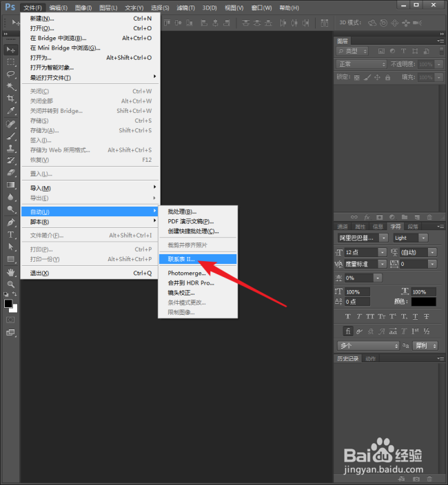
Task: Toggle the lock all padlock icon
Action: click(x=387, y=78)
